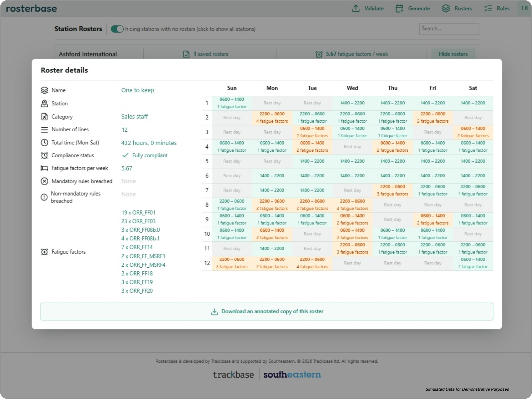Toggle hiding stations with no rosters
This screenshot has height=399, width=532.
[x=117, y=29]
